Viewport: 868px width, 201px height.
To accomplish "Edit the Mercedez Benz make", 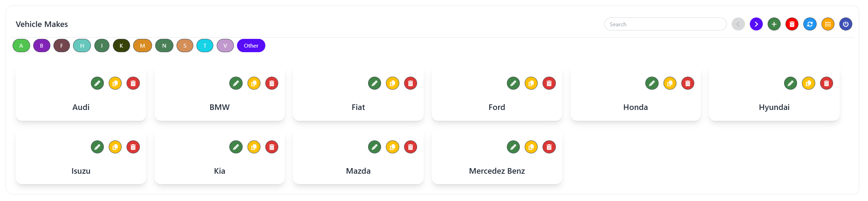I will [x=513, y=147].
